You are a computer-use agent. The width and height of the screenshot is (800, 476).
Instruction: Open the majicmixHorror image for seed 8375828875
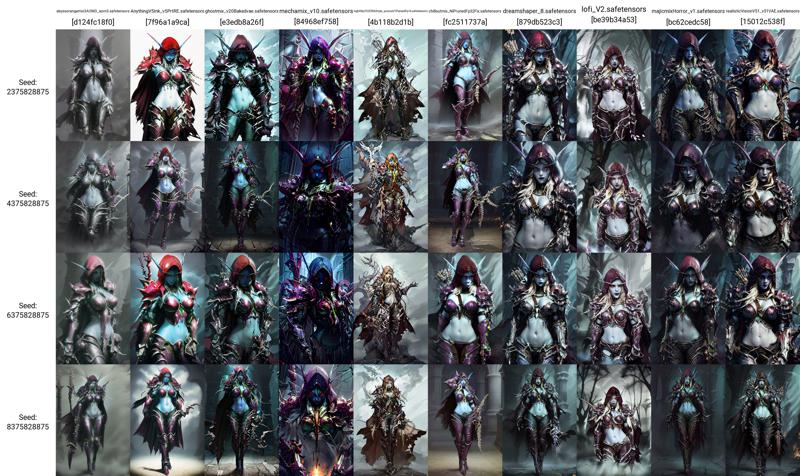[688, 420]
